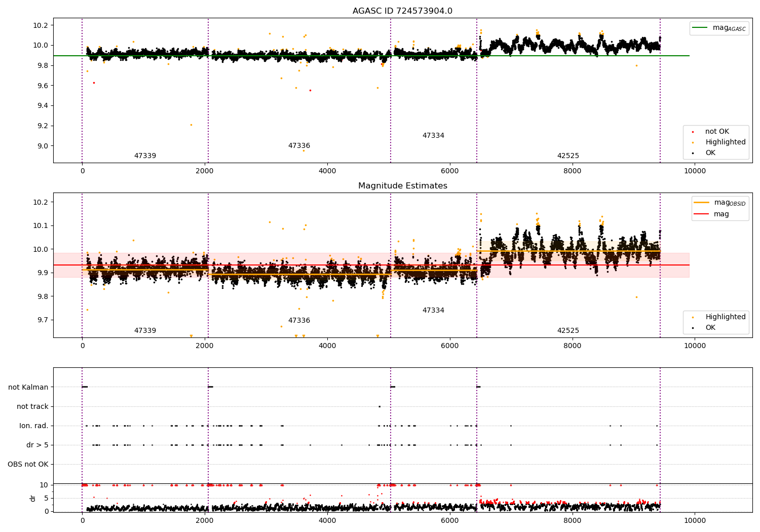
Task: Click obsid label 47336 in the AGASC ID plot
Action: [299, 146]
